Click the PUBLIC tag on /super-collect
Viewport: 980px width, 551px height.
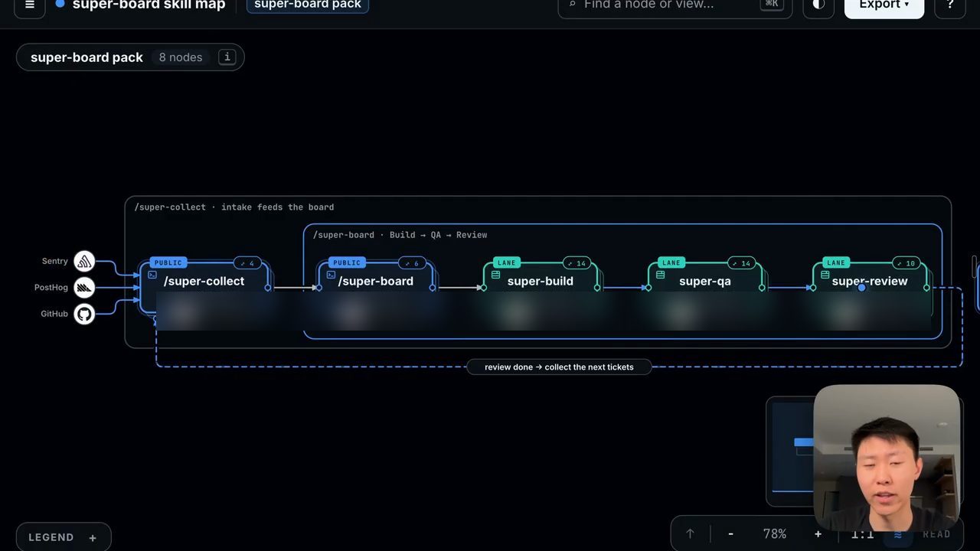click(x=168, y=262)
